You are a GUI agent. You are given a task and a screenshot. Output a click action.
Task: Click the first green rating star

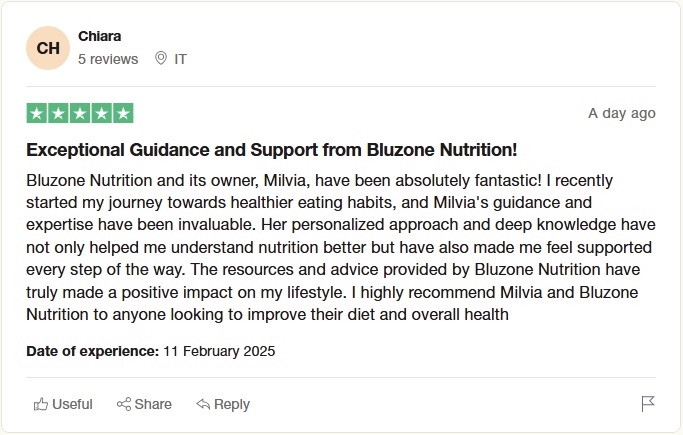[36, 113]
